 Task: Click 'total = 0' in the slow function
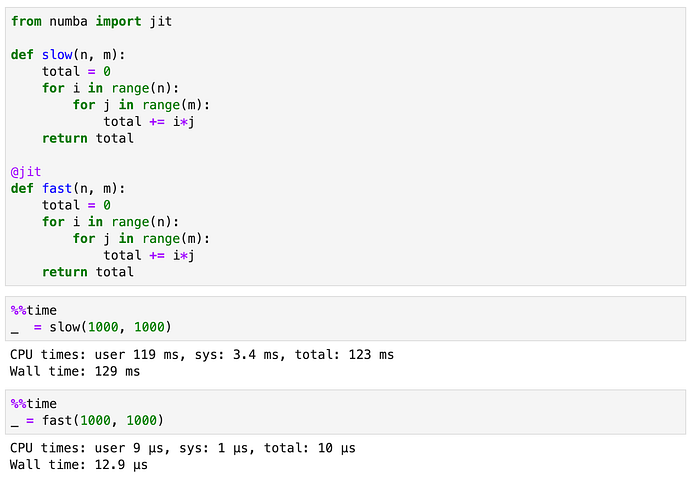(76, 71)
